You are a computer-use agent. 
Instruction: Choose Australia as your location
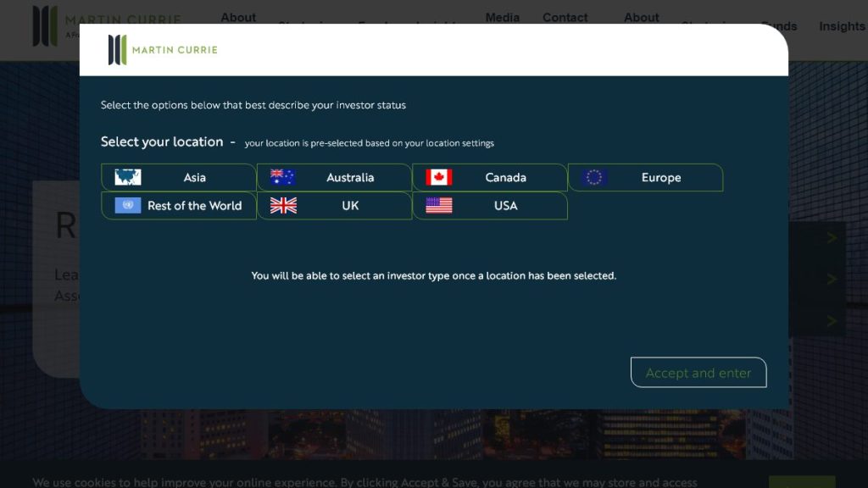[x=334, y=178]
